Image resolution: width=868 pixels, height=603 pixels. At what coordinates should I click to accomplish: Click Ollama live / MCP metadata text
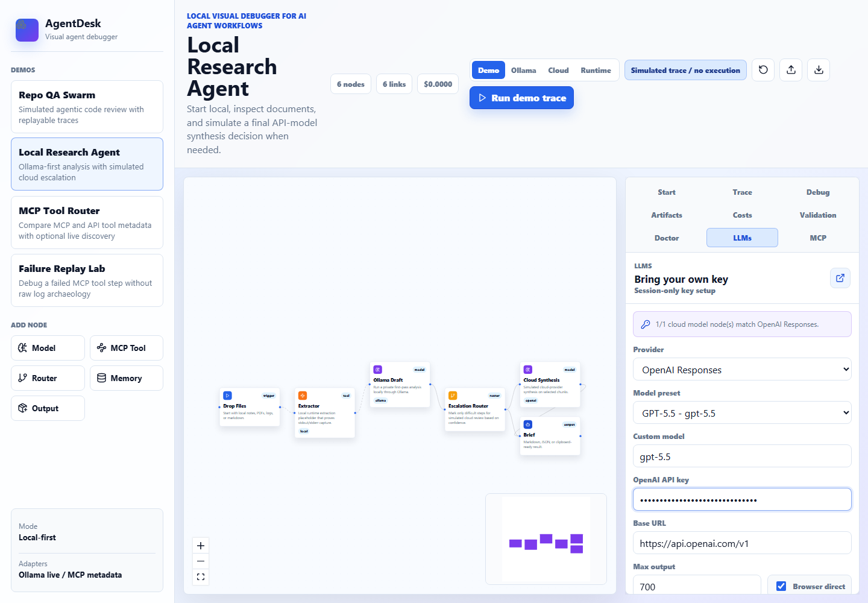[x=70, y=575]
